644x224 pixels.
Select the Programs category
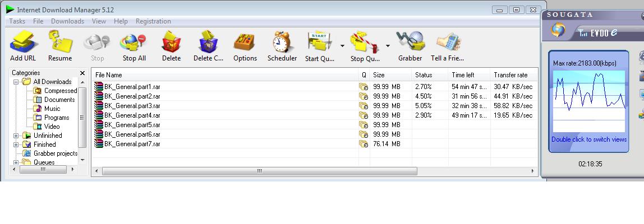point(57,118)
